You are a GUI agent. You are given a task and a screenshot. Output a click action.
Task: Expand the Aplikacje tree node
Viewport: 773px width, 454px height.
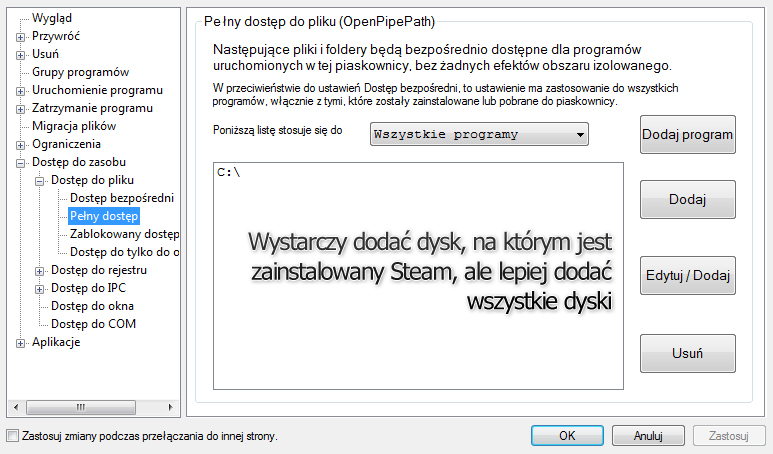tap(20, 343)
